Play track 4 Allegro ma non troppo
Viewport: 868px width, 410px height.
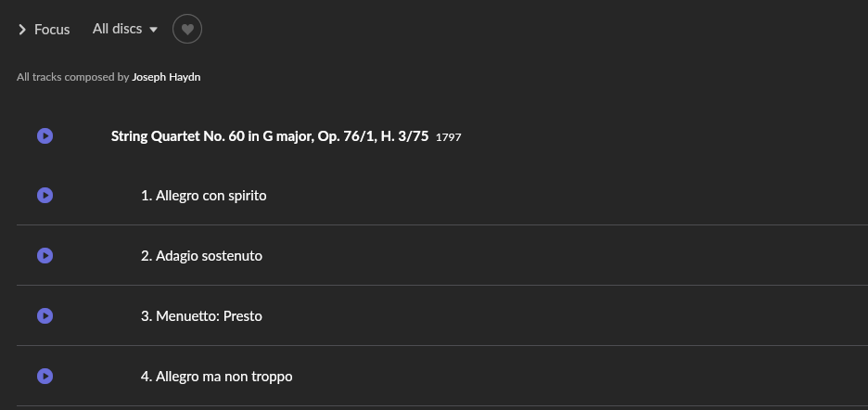pos(45,377)
